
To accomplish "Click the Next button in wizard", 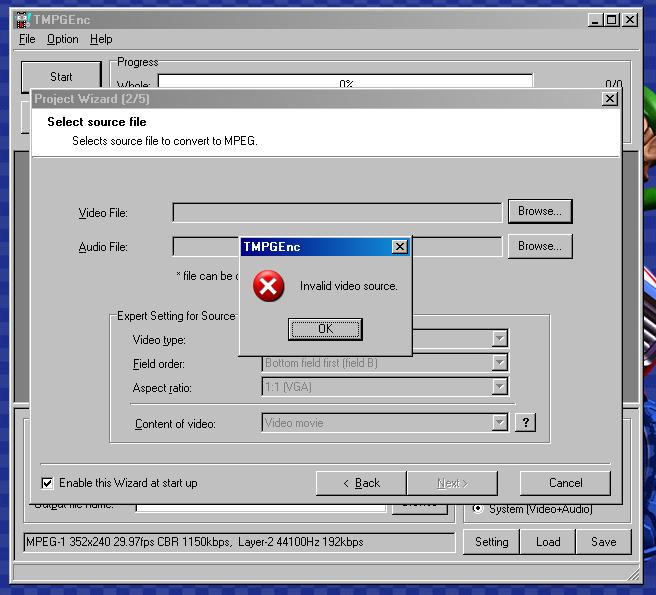I will tap(452, 483).
